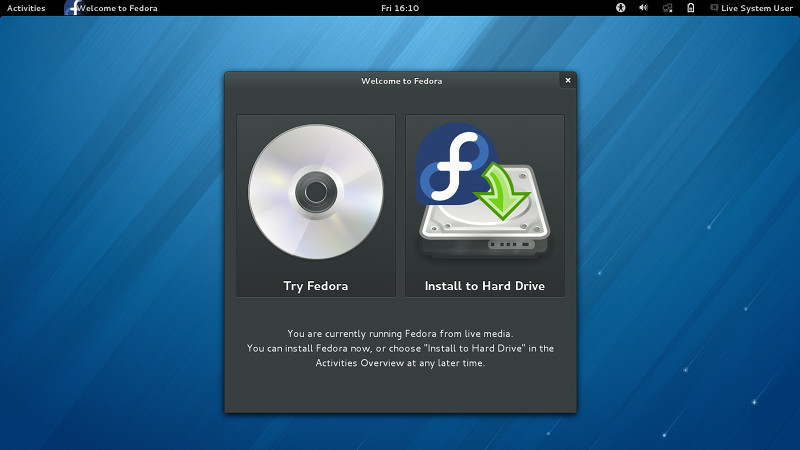The width and height of the screenshot is (800, 450).
Task: Open the volume speaker icon
Action: 643,8
